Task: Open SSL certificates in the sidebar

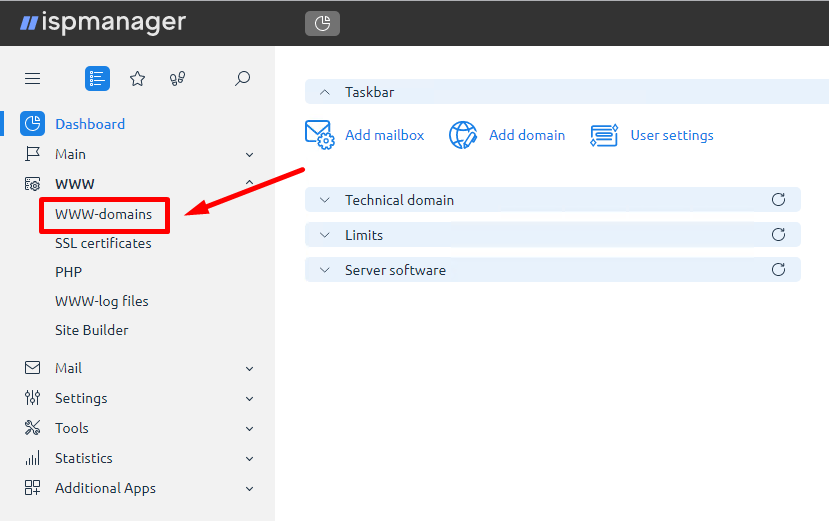Action: click(103, 243)
